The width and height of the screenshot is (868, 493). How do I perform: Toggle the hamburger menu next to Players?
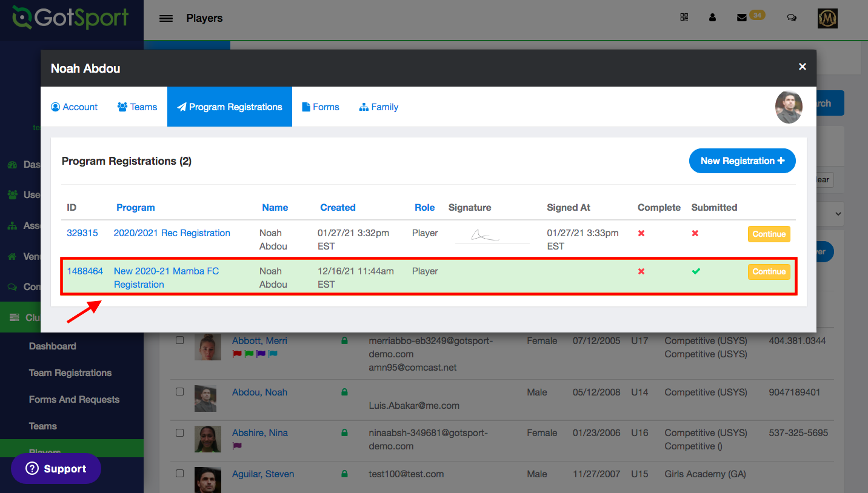click(x=166, y=18)
